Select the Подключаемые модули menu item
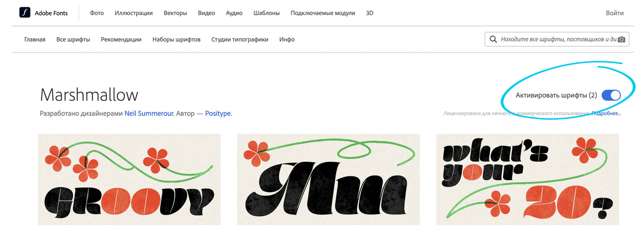 tap(323, 13)
